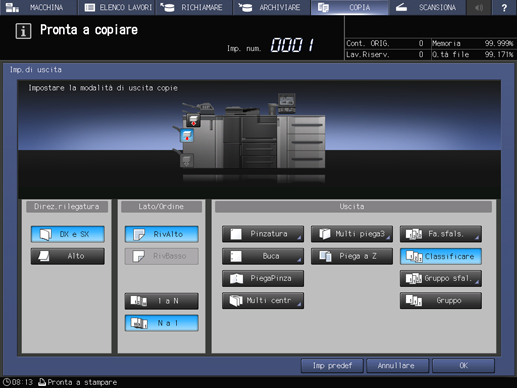The image size is (517, 388).
Task: Select the COPIA tab
Action: (x=349, y=7)
